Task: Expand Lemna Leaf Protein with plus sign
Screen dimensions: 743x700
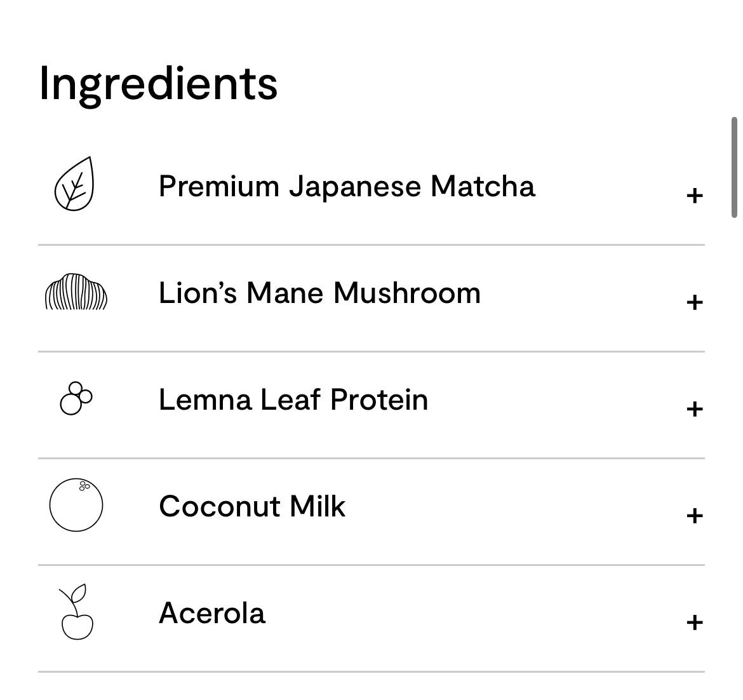Action: click(695, 408)
